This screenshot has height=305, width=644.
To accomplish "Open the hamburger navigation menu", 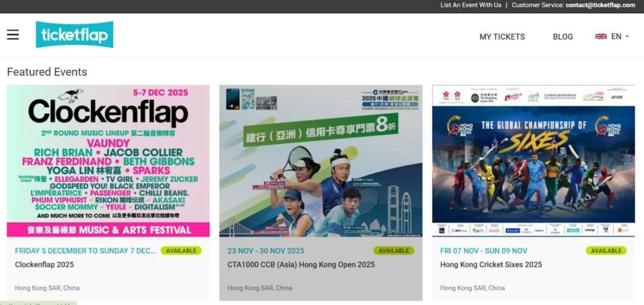I will pyautogui.click(x=13, y=35).
